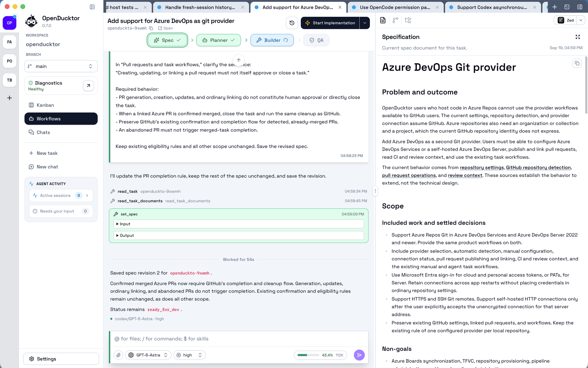Open the terminal panel icon

coord(567,7)
